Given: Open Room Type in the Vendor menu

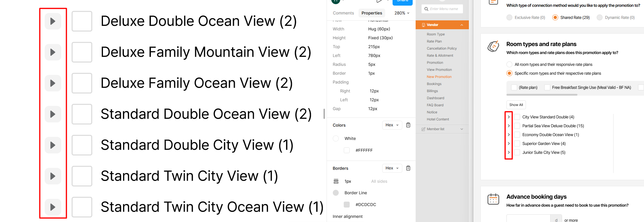Looking at the screenshot, I should (x=436, y=34).
